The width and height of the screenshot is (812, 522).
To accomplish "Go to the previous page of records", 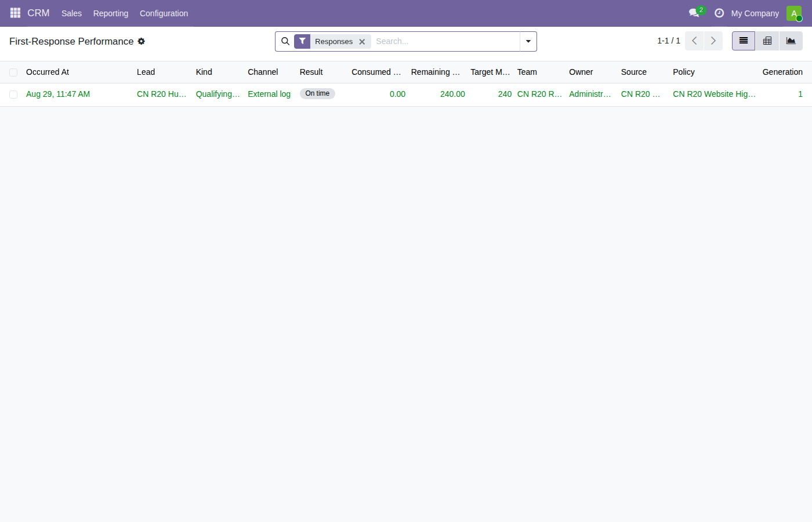I will [694, 41].
